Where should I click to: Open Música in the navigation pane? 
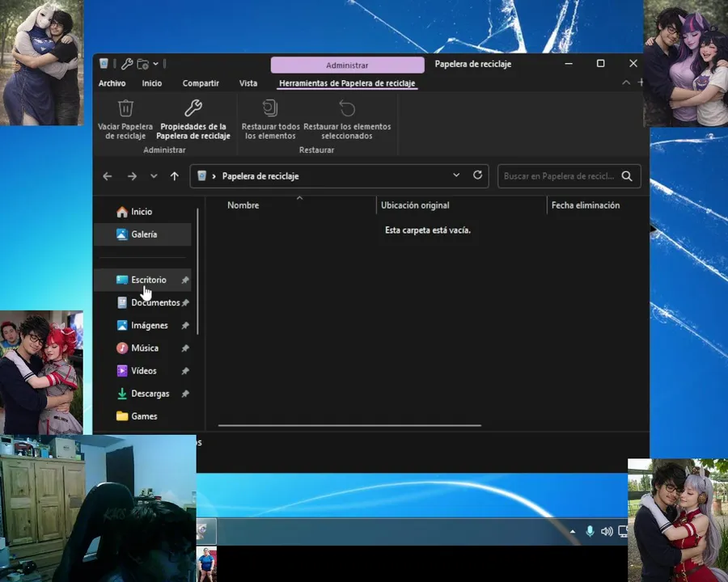[142, 348]
